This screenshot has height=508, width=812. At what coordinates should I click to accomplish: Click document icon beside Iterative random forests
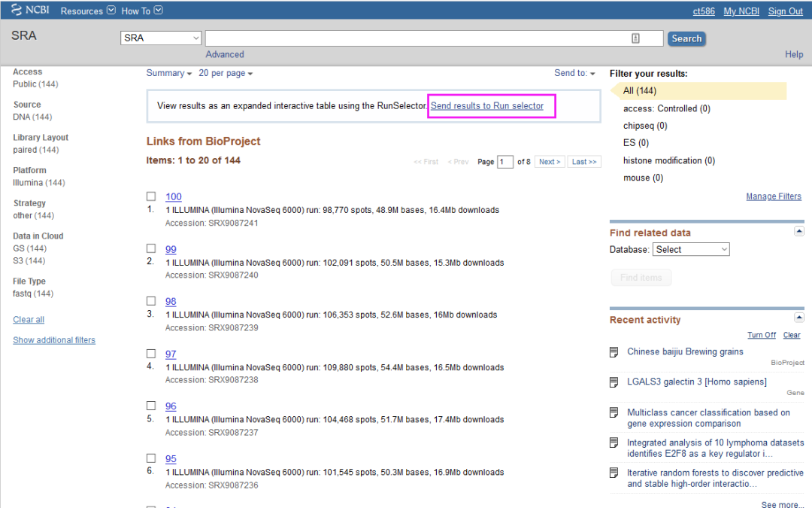click(614, 473)
